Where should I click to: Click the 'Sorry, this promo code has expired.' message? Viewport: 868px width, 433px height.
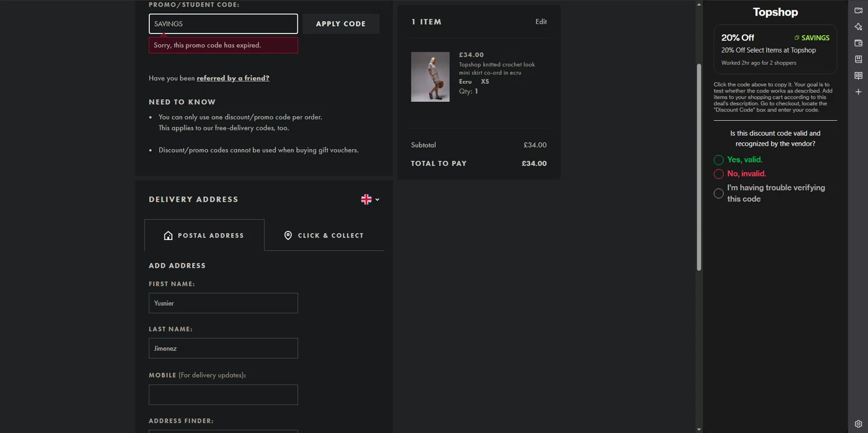pos(223,45)
